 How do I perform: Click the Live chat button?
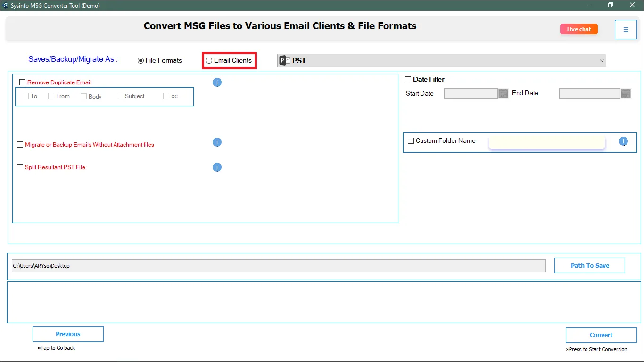pyautogui.click(x=578, y=29)
